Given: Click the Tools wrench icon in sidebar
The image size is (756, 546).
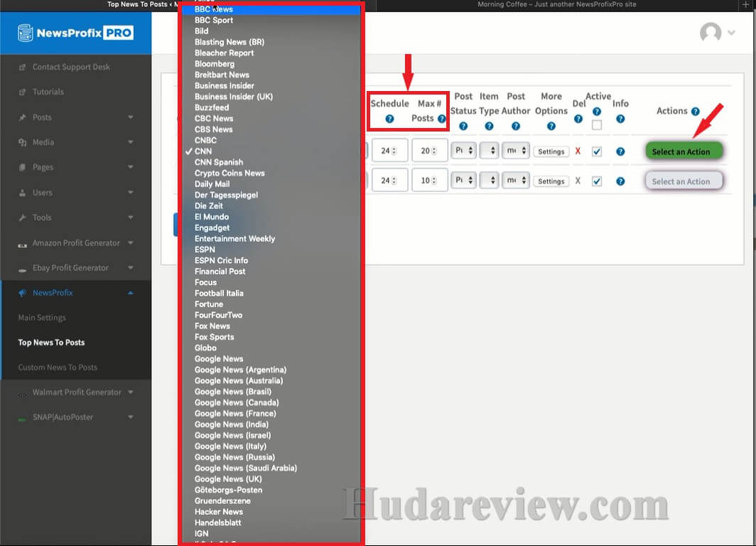Looking at the screenshot, I should click(x=22, y=218).
